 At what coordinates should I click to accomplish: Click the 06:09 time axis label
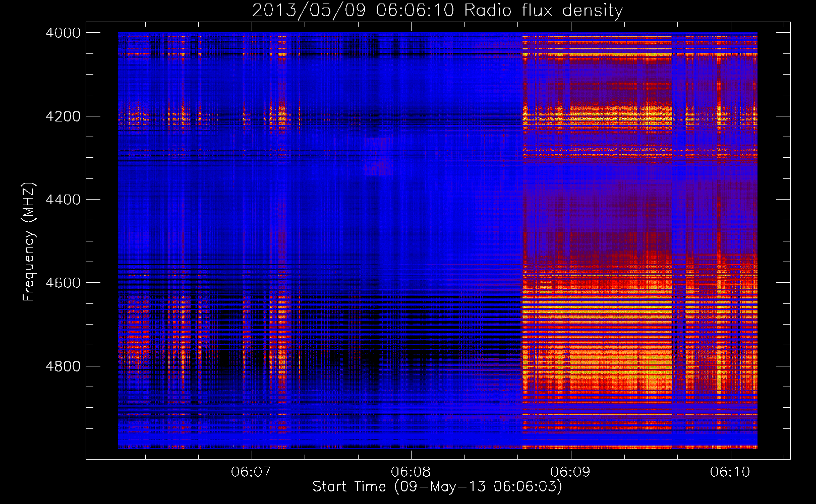point(570,472)
